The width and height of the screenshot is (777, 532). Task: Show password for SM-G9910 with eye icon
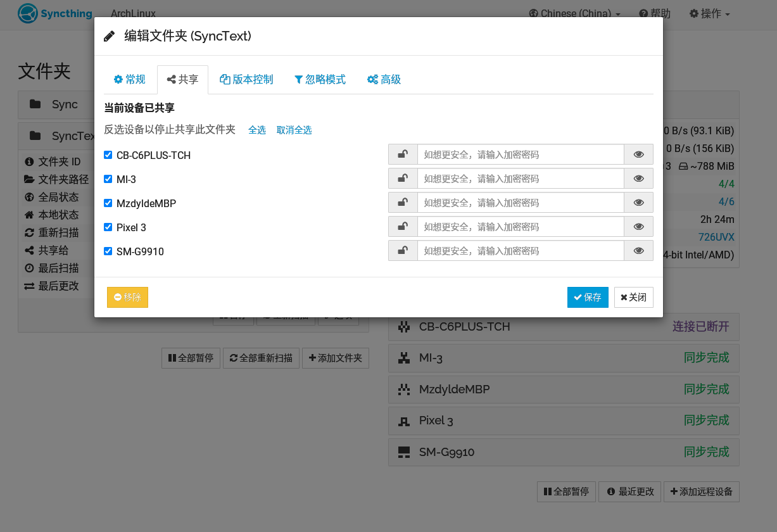pos(638,250)
